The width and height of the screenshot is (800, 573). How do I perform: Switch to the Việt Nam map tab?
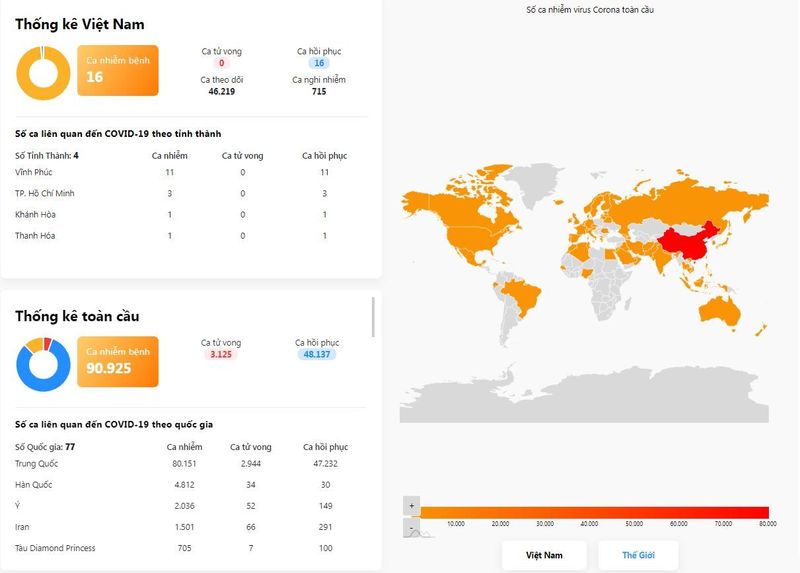click(x=545, y=555)
